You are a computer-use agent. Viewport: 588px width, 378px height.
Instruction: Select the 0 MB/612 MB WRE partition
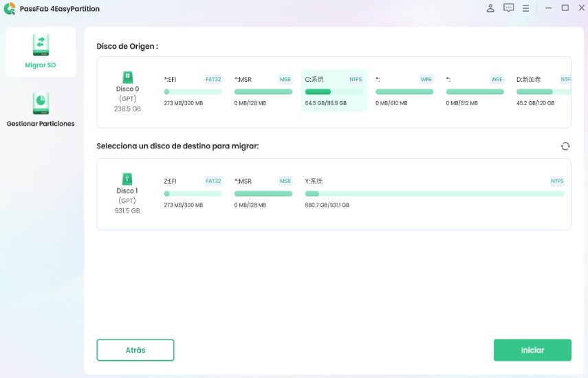click(475, 91)
